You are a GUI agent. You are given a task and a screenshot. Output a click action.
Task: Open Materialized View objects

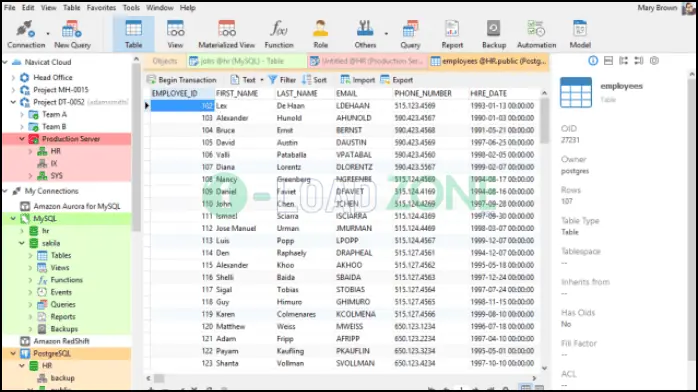227,34
